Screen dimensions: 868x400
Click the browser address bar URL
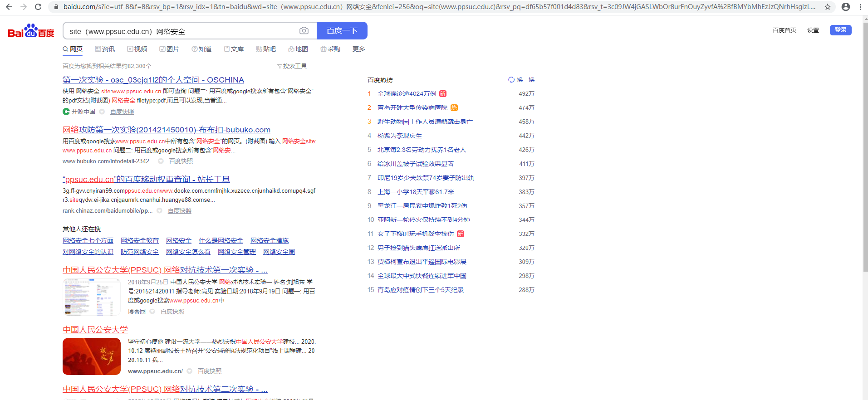[x=439, y=7]
